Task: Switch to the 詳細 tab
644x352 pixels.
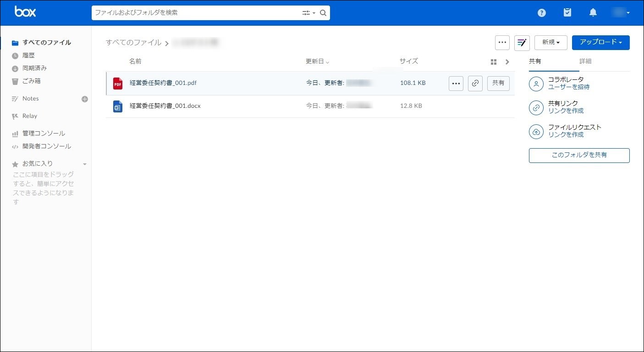Action: click(585, 61)
